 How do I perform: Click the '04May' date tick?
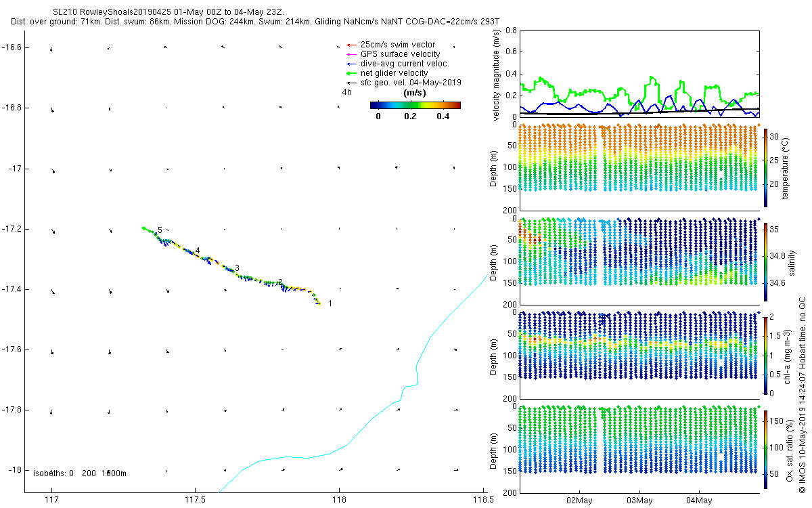(698, 501)
